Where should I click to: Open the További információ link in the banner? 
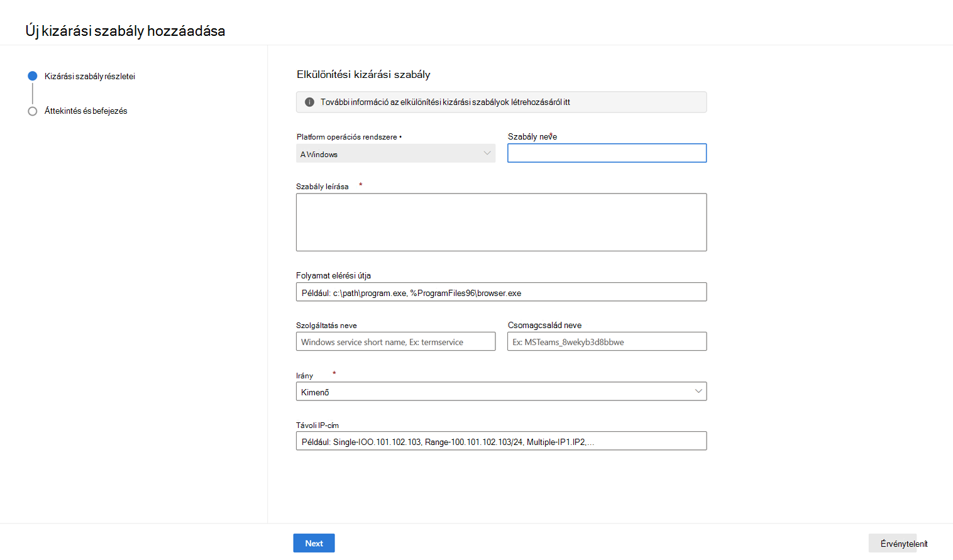(445, 102)
